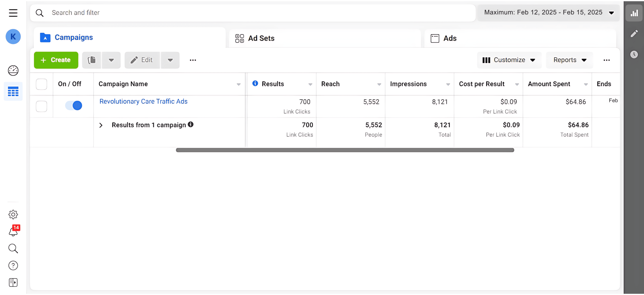Open the Customize columns dropdown
The width and height of the screenshot is (644, 295).
click(509, 60)
